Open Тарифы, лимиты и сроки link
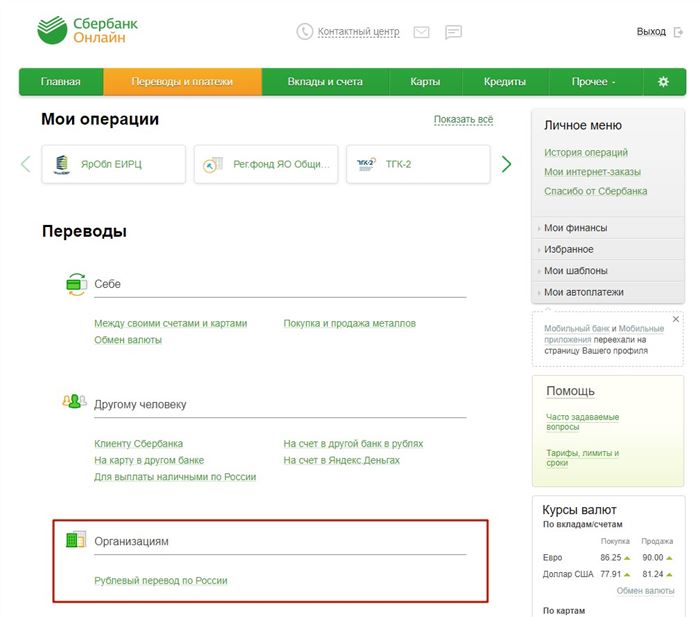Image resolution: width=700 pixels, height=617 pixels. [x=583, y=458]
